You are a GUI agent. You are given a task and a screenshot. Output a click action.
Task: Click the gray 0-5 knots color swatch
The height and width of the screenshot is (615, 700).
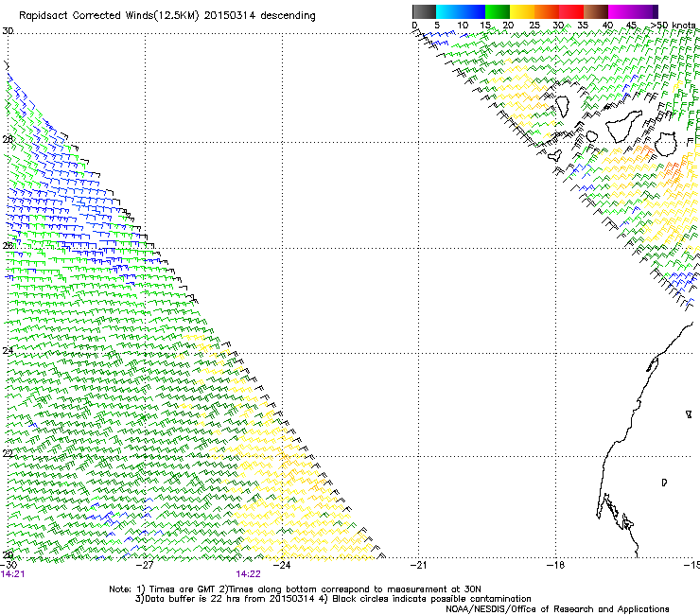click(x=424, y=11)
